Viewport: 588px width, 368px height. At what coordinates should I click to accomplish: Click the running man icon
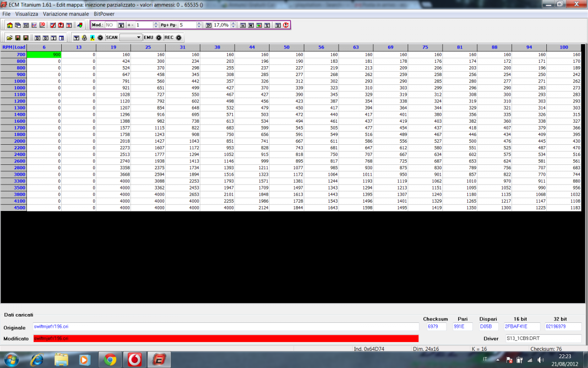coord(92,38)
